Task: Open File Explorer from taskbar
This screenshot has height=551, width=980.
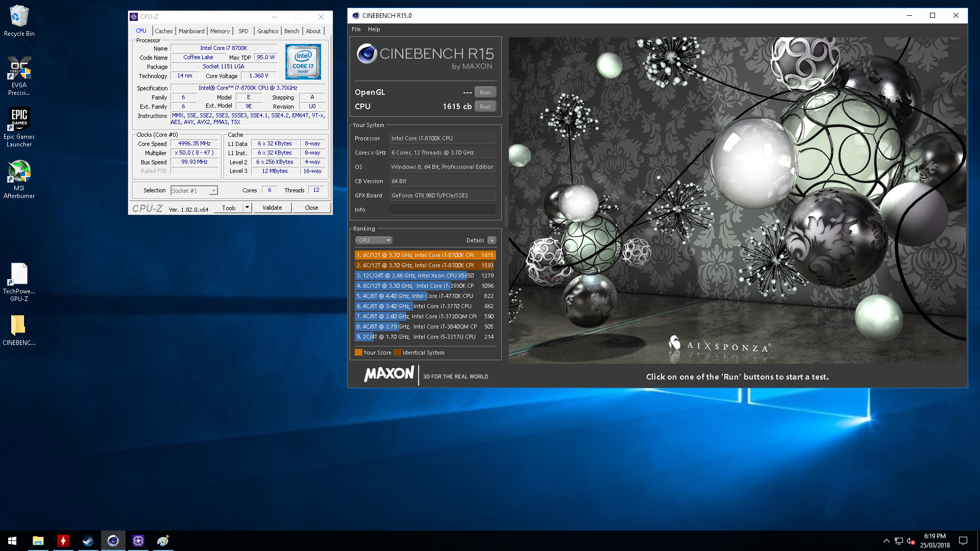Action: click(x=38, y=541)
